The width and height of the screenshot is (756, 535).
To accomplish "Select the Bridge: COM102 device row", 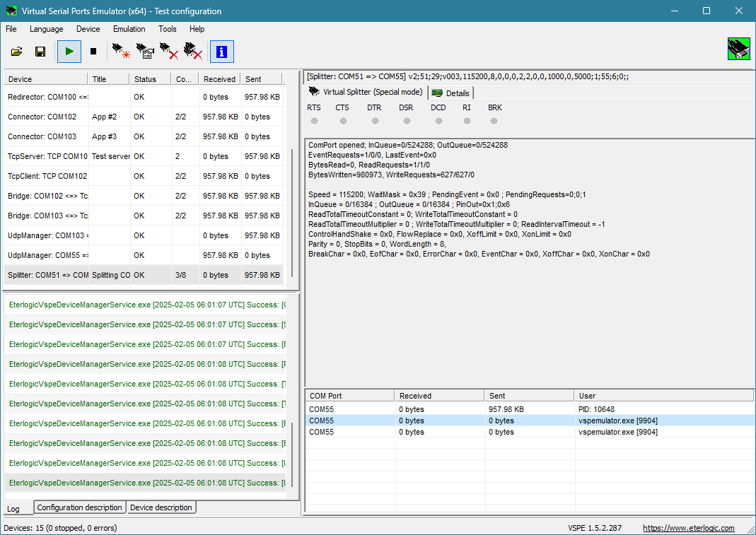I will [144, 196].
